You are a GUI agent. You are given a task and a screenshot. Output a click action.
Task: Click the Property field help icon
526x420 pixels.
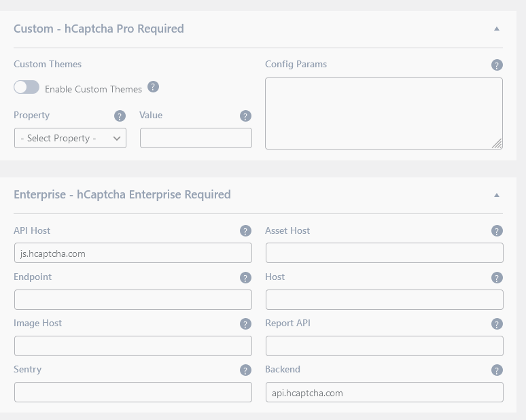(120, 116)
